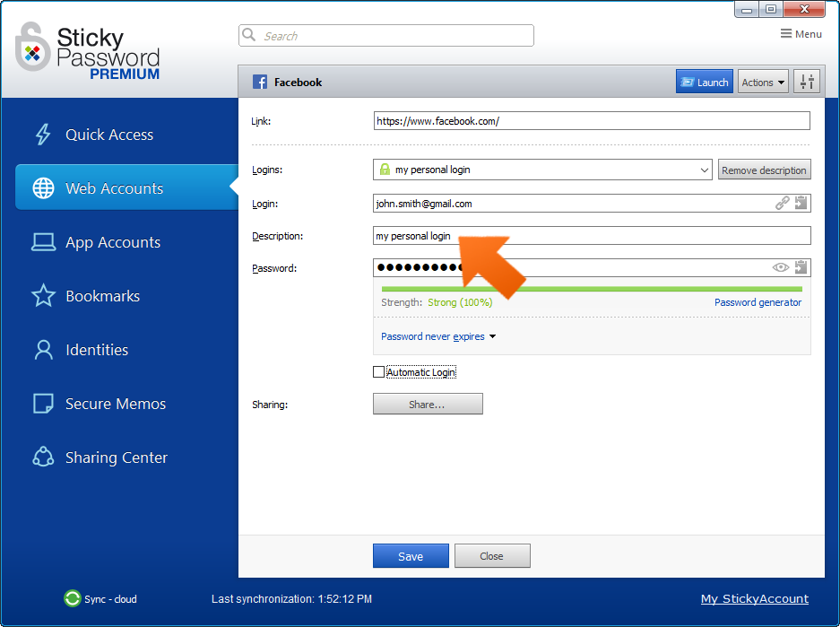The height and width of the screenshot is (627, 840).
Task: Launch the Facebook account
Action: (705, 82)
